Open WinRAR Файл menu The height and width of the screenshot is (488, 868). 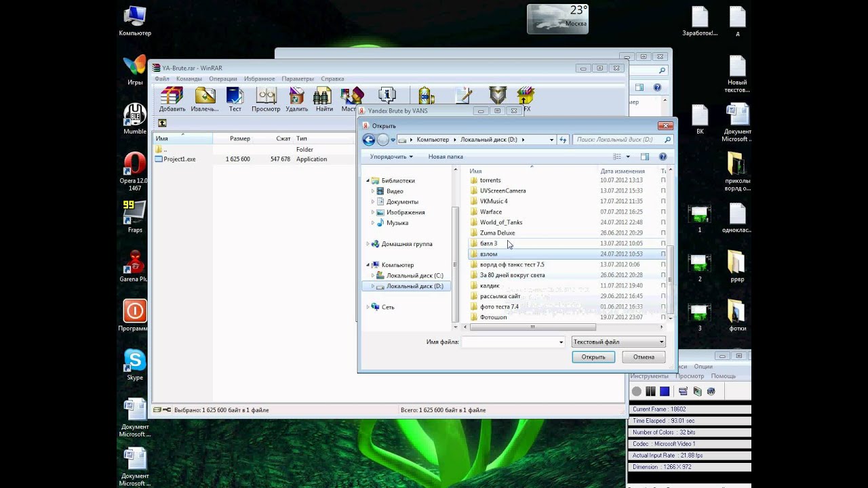click(x=162, y=79)
